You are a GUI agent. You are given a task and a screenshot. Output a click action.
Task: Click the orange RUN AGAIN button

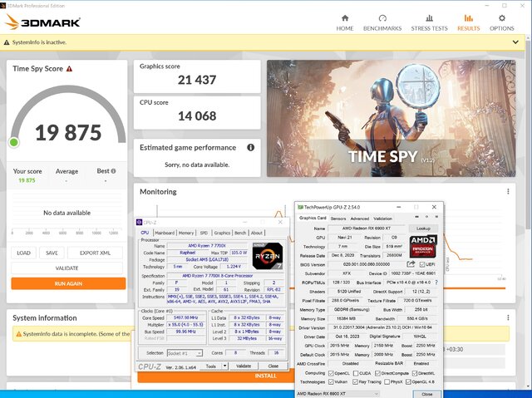point(68,283)
